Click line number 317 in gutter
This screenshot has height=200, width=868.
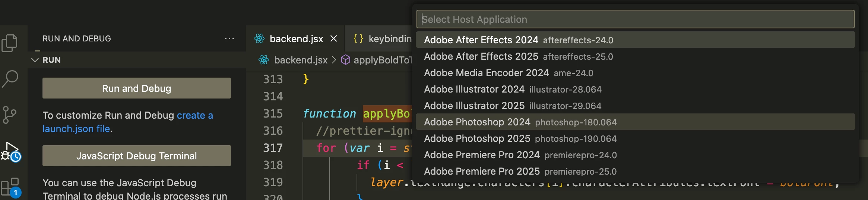point(273,148)
